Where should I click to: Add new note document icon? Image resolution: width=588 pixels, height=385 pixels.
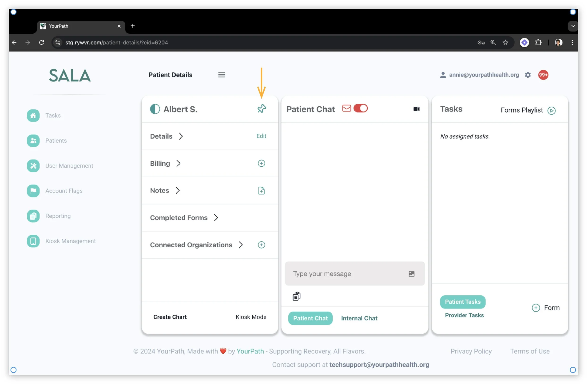[x=261, y=191]
